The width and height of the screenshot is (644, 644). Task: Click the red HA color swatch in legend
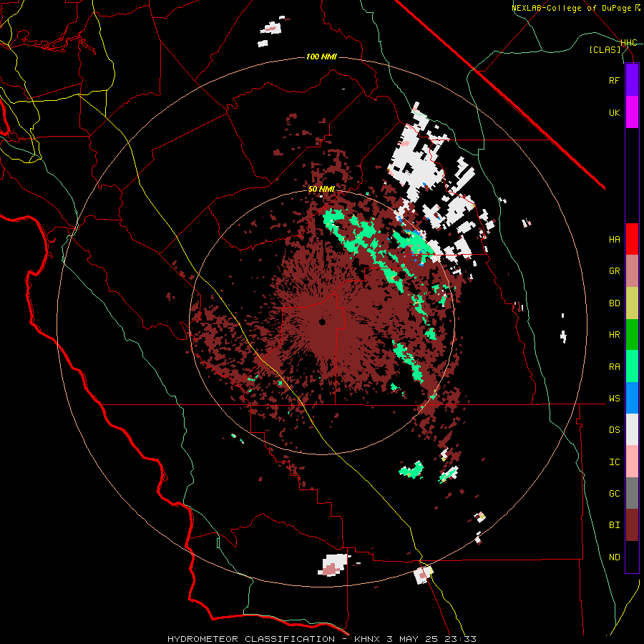click(632, 239)
